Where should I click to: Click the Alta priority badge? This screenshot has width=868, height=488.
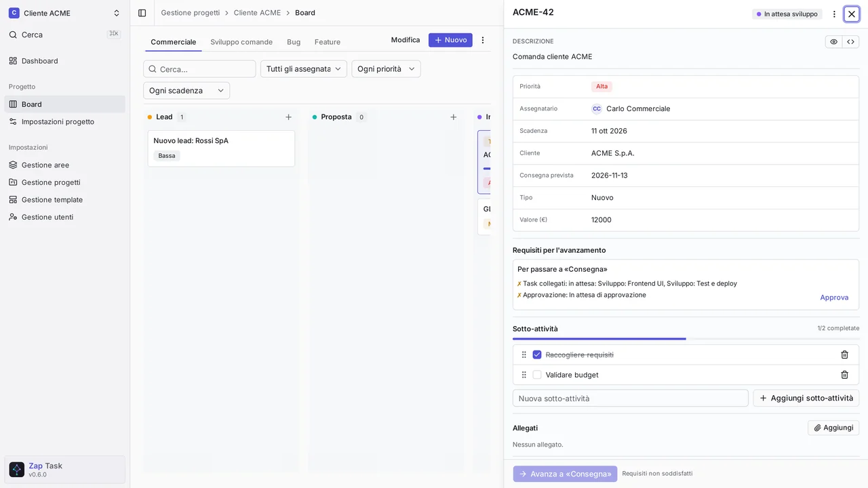coord(601,87)
